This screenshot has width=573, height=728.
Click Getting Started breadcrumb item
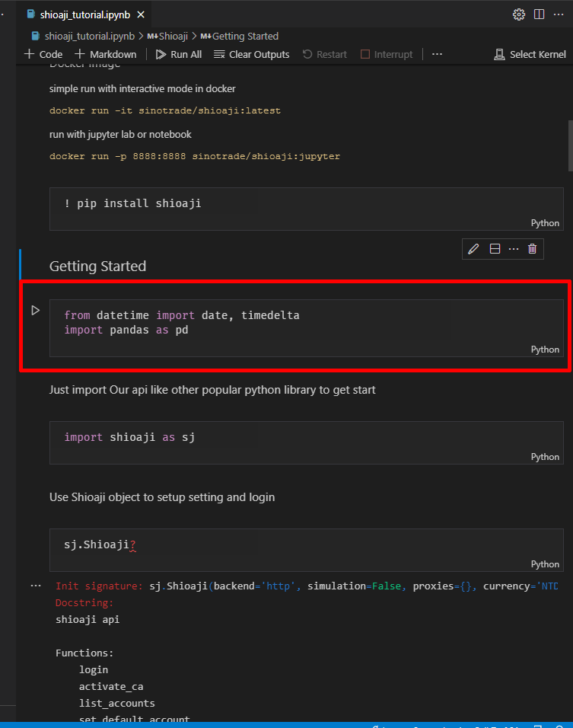(240, 37)
